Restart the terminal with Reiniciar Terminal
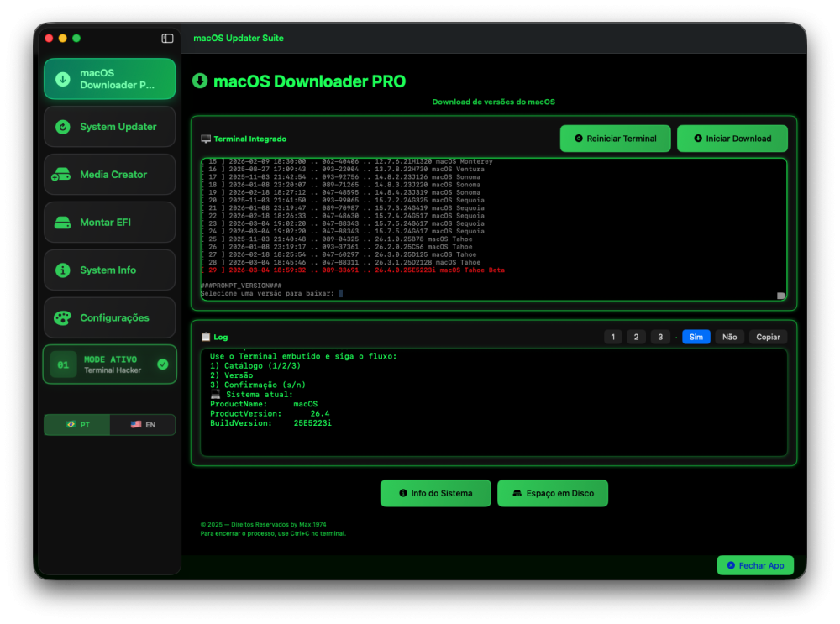The image size is (840, 624). [x=615, y=139]
